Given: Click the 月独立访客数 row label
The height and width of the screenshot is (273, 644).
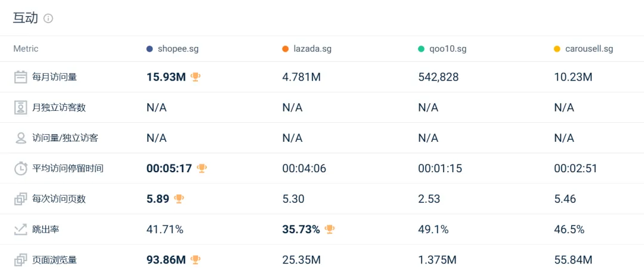Looking at the screenshot, I should coord(58,107).
